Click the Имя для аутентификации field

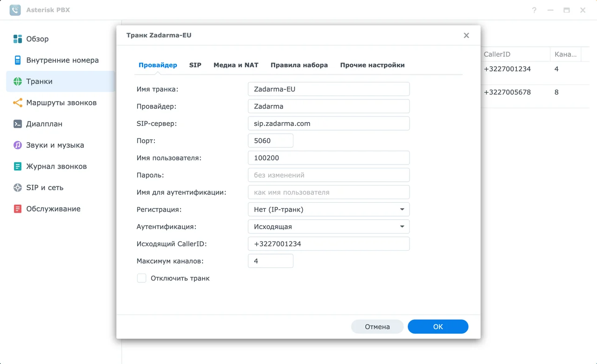tap(329, 192)
